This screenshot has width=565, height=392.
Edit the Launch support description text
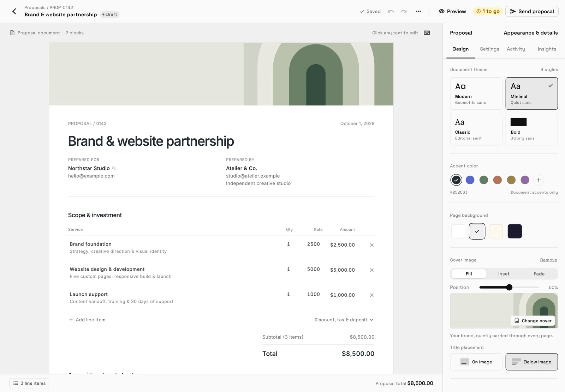pyautogui.click(x=121, y=302)
